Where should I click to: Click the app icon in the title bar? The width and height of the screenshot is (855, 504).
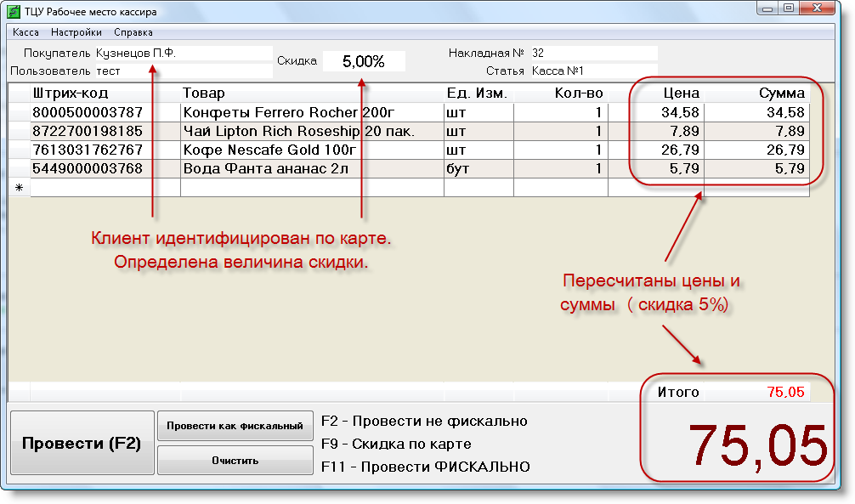click(x=13, y=11)
